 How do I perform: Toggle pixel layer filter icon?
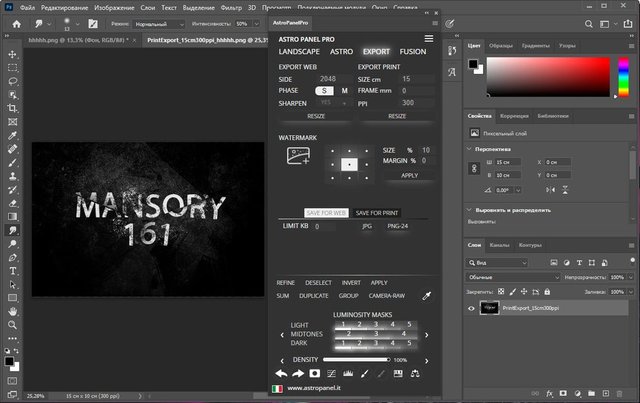tap(554, 263)
